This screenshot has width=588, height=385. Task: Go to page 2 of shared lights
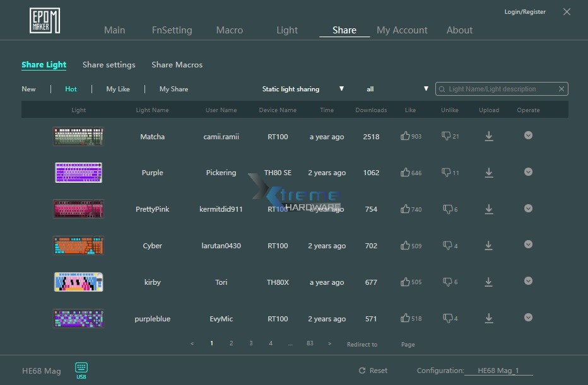pyautogui.click(x=231, y=343)
